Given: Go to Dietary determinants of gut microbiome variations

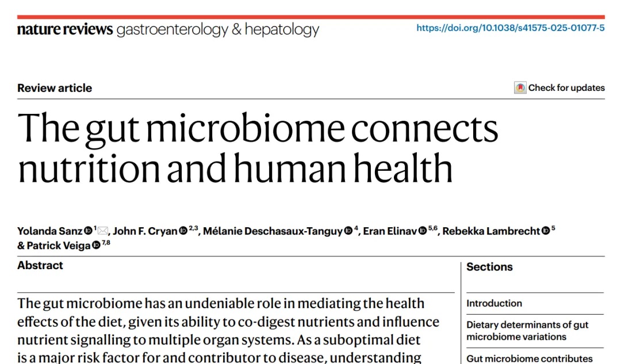Looking at the screenshot, I should [x=527, y=331].
